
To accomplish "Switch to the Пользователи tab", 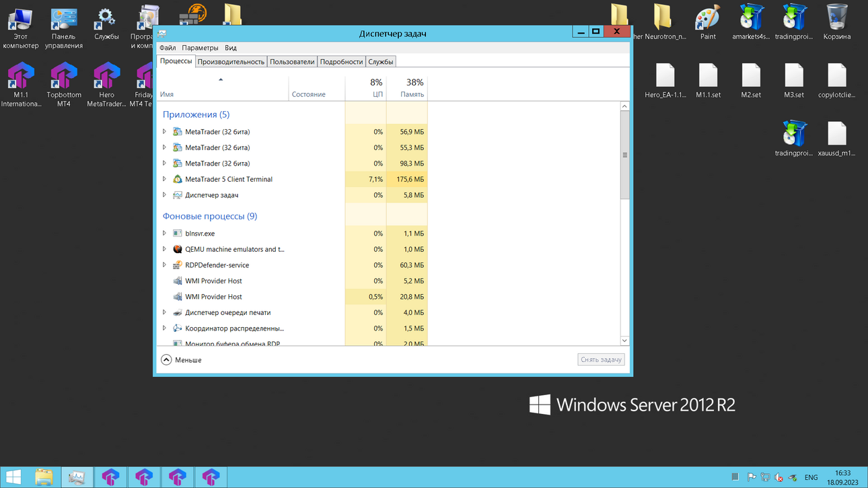I will [292, 62].
